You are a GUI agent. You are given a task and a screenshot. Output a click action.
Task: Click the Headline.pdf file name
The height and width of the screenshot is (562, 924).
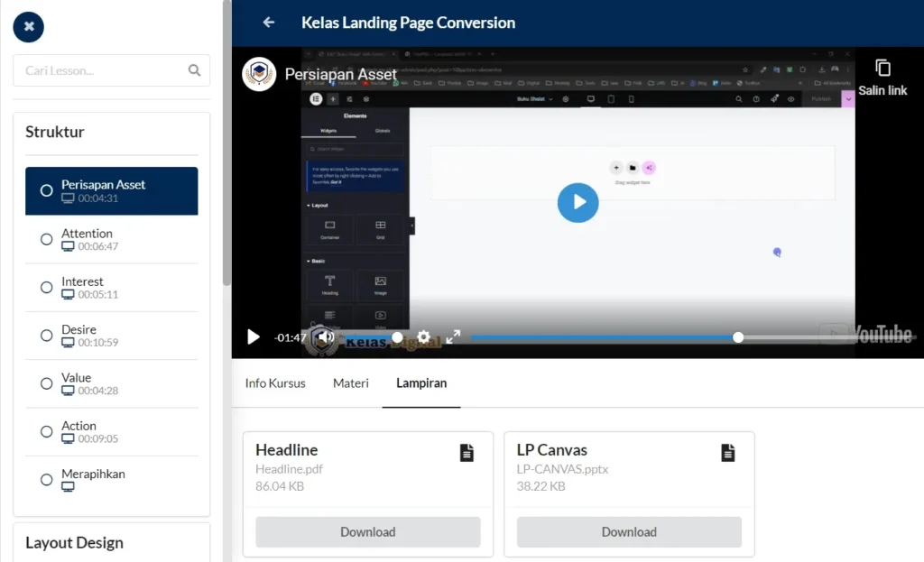click(289, 469)
